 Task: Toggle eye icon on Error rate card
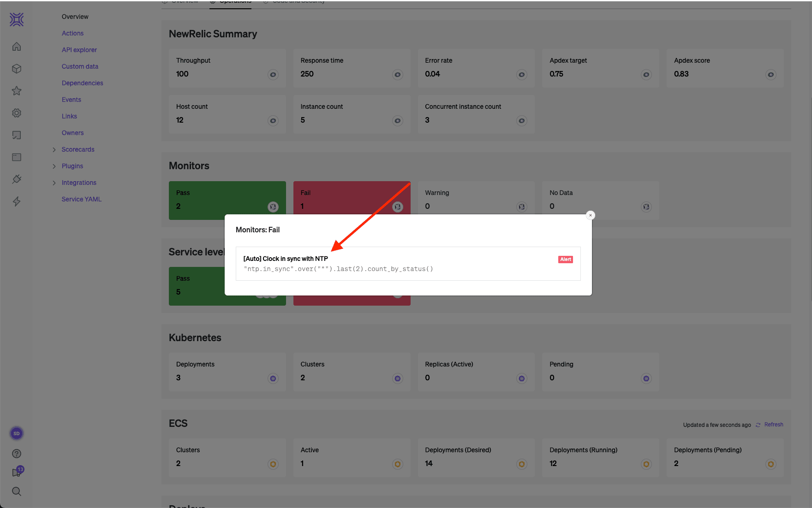521,75
